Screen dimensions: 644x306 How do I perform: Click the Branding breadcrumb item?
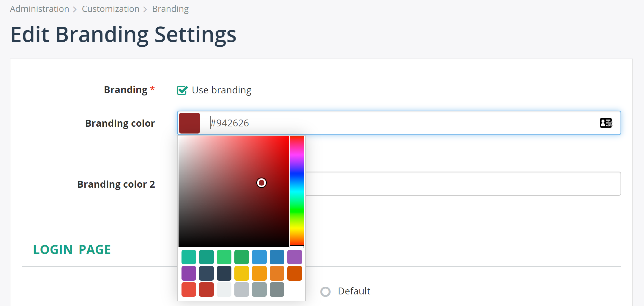coord(171,9)
